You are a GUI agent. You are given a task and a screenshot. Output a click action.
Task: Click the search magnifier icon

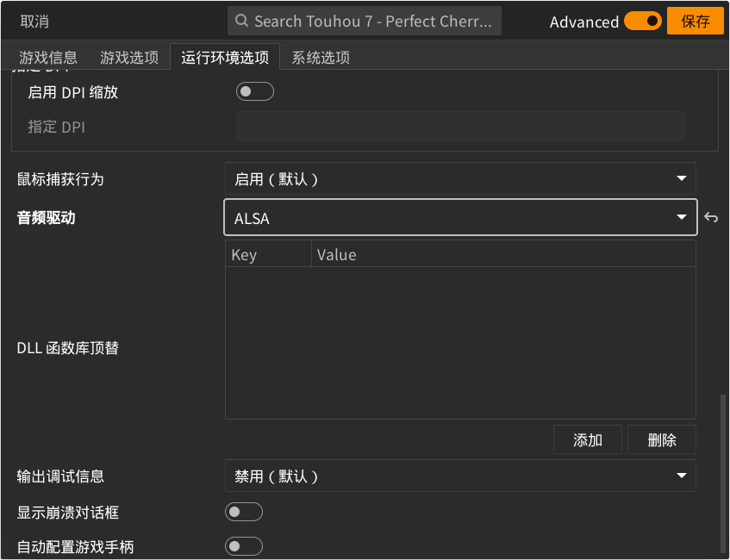pos(241,21)
